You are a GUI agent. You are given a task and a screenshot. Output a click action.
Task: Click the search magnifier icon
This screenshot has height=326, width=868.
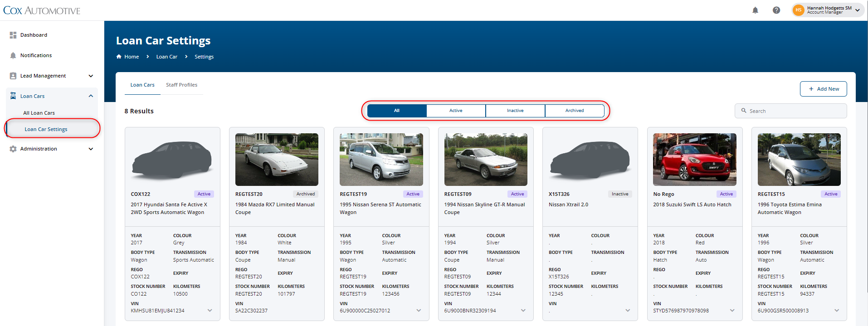[744, 111]
